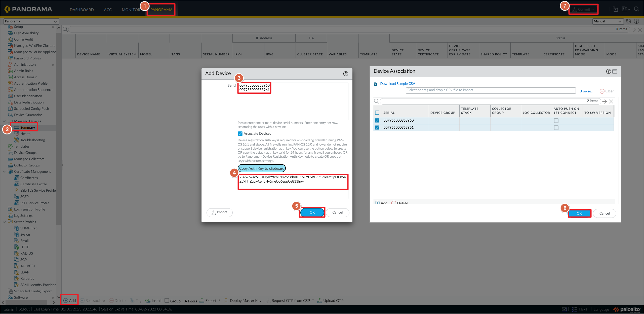Click Deploy Master Key in bottom toolbar
Screen dimensions: 644x314
coord(243,301)
